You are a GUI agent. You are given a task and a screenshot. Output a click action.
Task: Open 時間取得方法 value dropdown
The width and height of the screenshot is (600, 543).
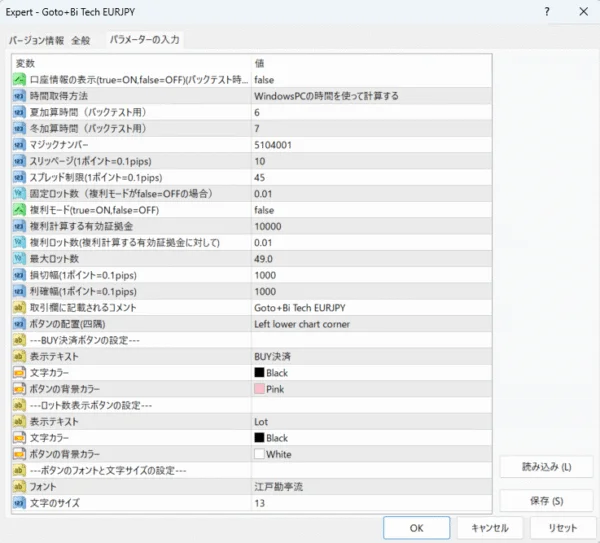[370, 96]
